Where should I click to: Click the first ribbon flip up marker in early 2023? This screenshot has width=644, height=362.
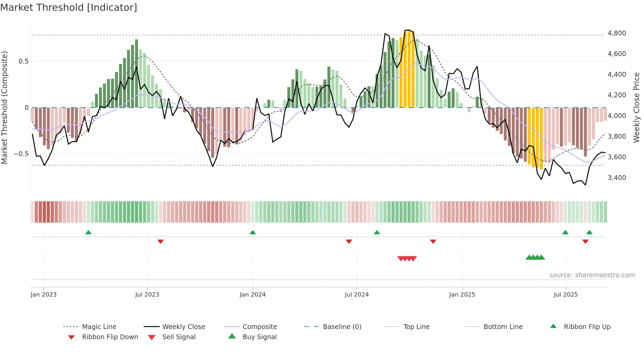(x=88, y=232)
